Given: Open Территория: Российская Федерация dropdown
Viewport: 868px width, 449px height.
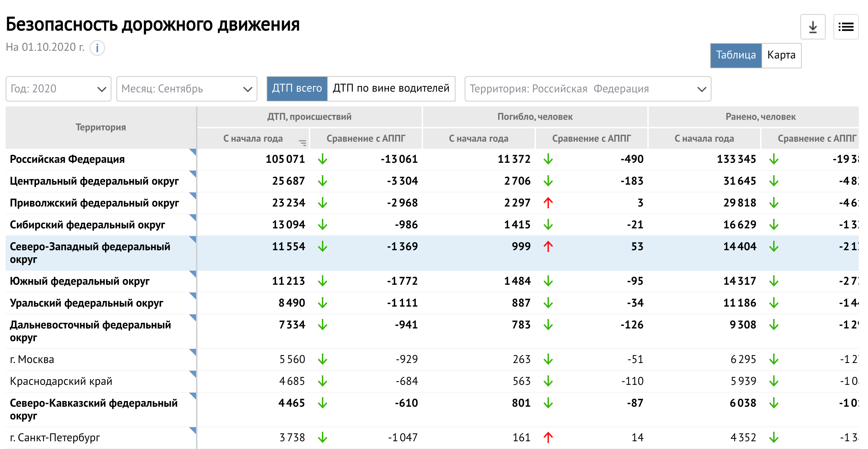Looking at the screenshot, I should [x=587, y=89].
